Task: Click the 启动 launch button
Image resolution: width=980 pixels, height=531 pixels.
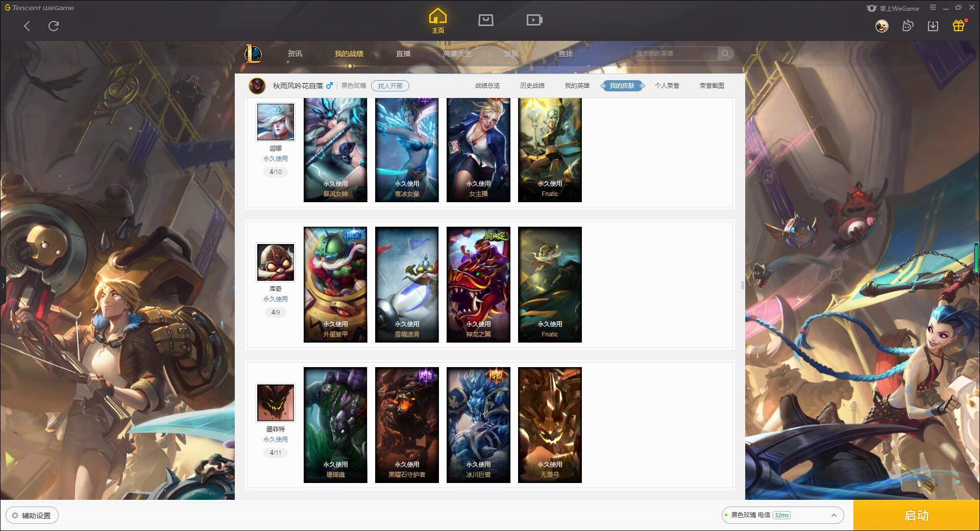Action: pos(916,516)
